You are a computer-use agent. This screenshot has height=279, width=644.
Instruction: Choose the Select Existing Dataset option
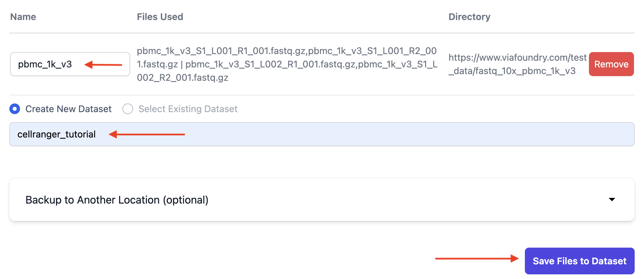coord(127,109)
